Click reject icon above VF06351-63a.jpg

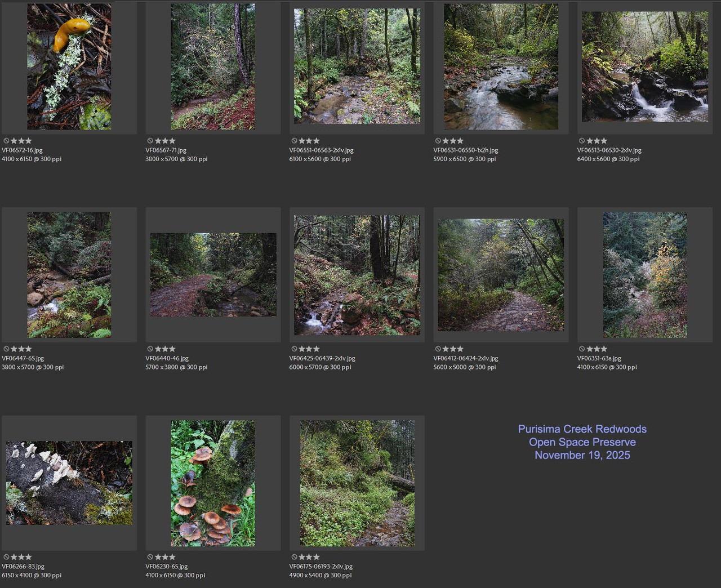click(x=582, y=349)
